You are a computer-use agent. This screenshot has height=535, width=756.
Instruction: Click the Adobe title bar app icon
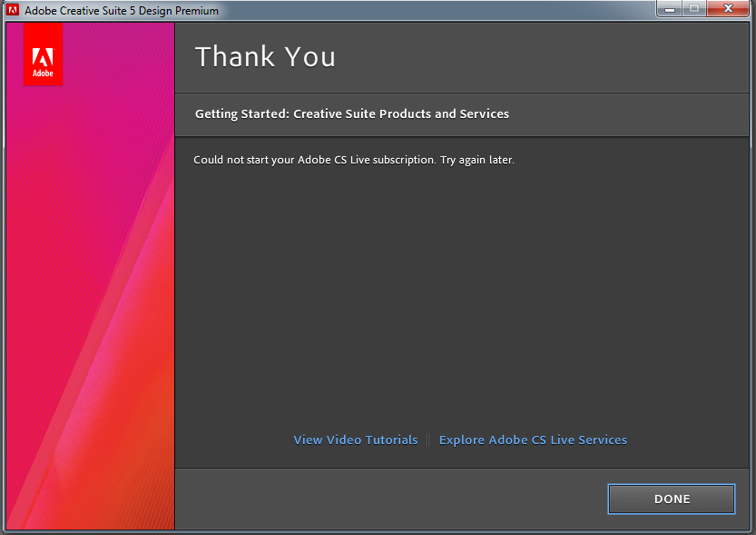point(13,10)
